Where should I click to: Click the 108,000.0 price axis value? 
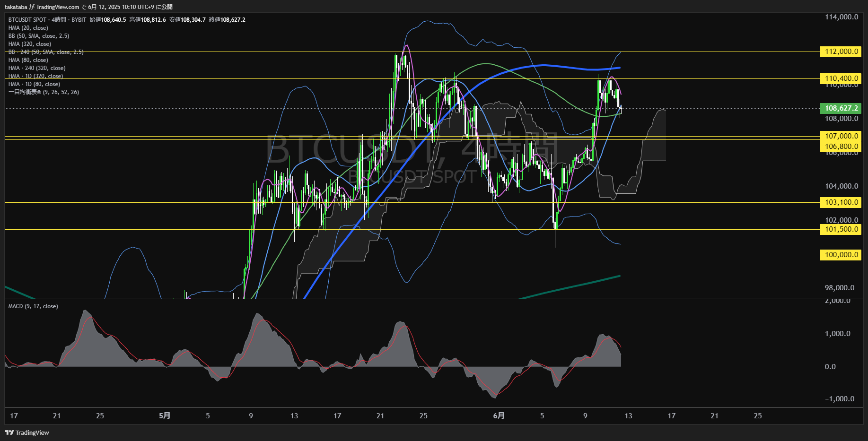842,119
